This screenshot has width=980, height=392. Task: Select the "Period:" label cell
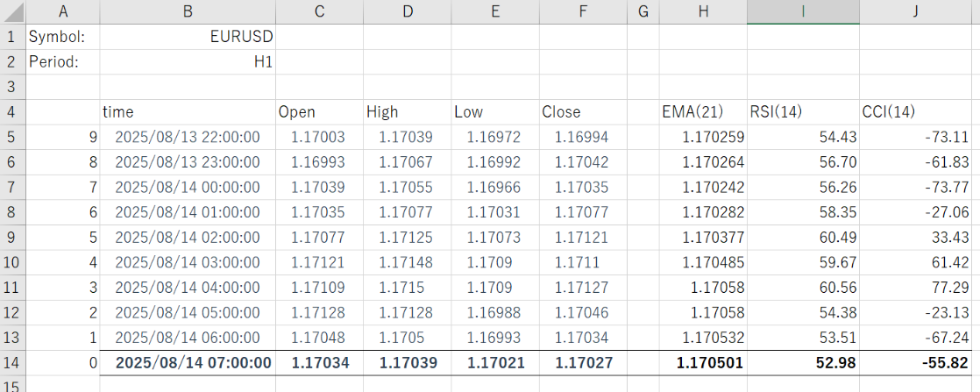click(x=63, y=62)
